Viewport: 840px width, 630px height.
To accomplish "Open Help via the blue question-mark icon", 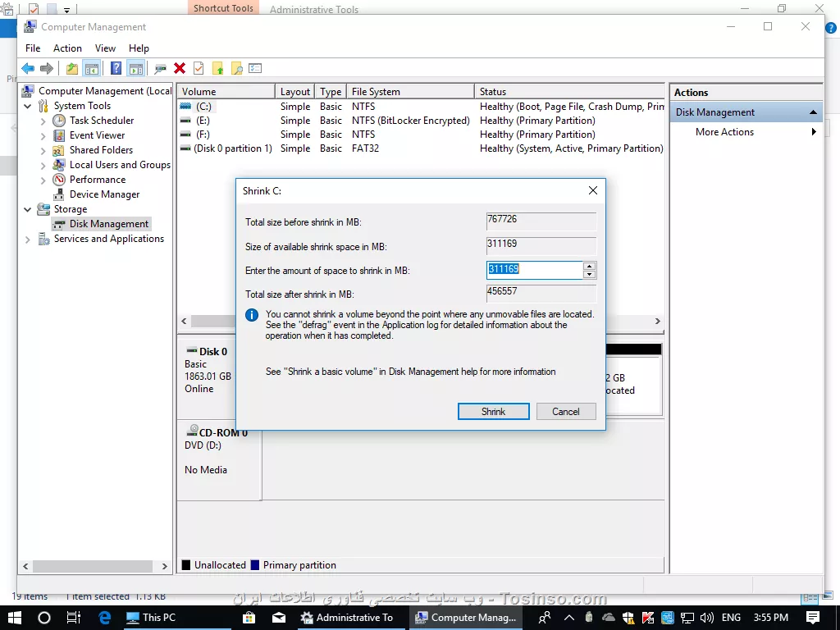I will (116, 68).
